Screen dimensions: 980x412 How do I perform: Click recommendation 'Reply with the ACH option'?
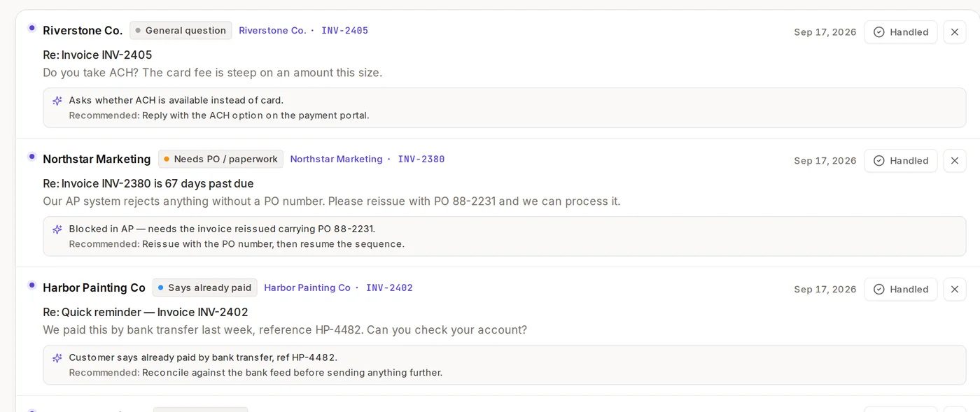(255, 115)
